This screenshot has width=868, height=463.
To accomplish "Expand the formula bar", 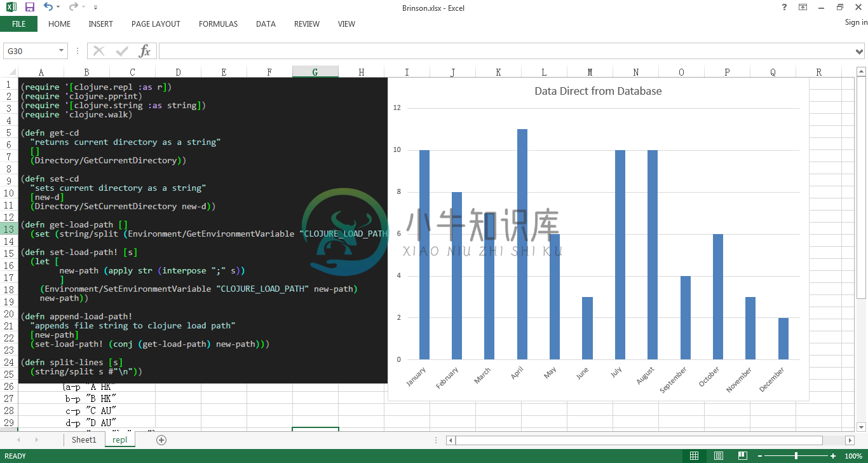I will pos(860,51).
